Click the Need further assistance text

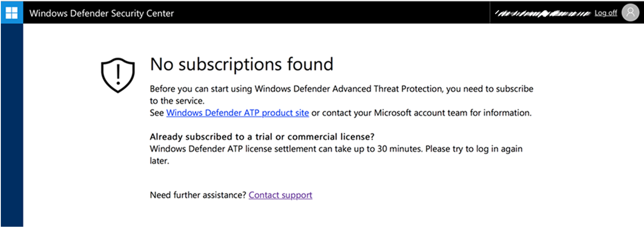tap(198, 195)
